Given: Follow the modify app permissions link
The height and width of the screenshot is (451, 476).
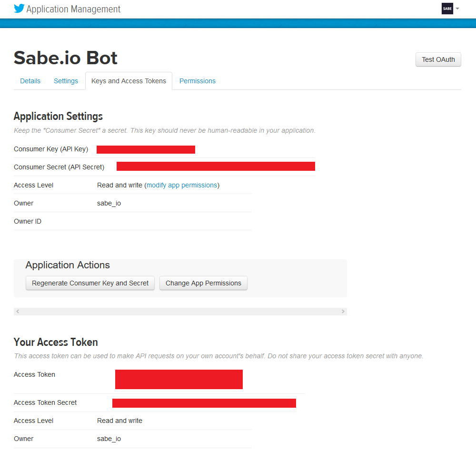Looking at the screenshot, I should pos(182,185).
